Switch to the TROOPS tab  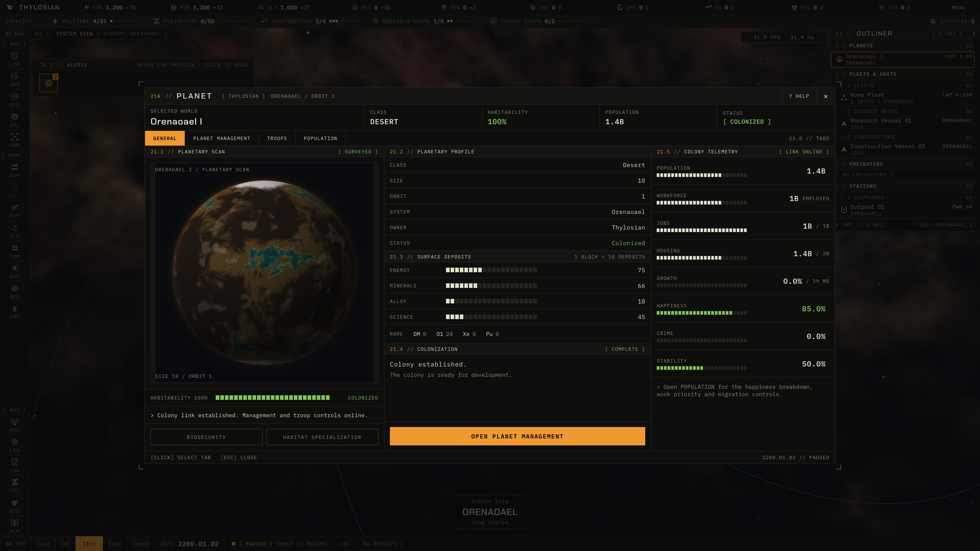click(x=277, y=138)
